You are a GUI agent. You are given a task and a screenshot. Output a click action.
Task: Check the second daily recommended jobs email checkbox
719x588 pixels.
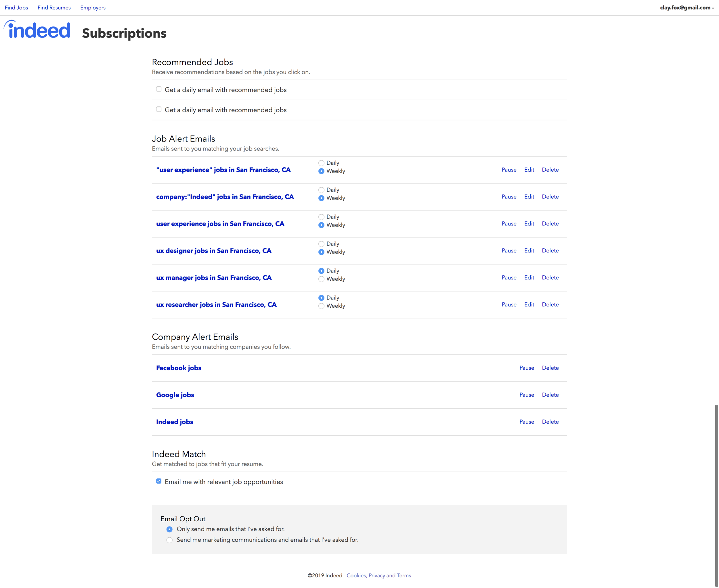(x=158, y=109)
